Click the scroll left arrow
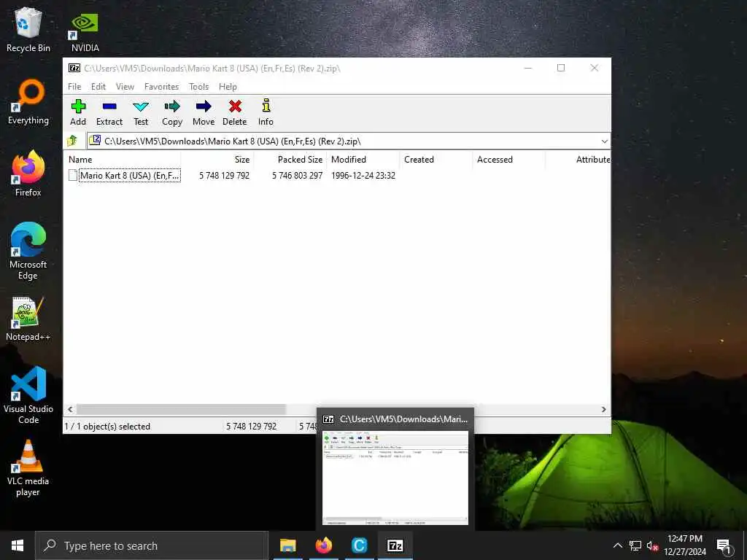The height and width of the screenshot is (560, 747). (70, 410)
